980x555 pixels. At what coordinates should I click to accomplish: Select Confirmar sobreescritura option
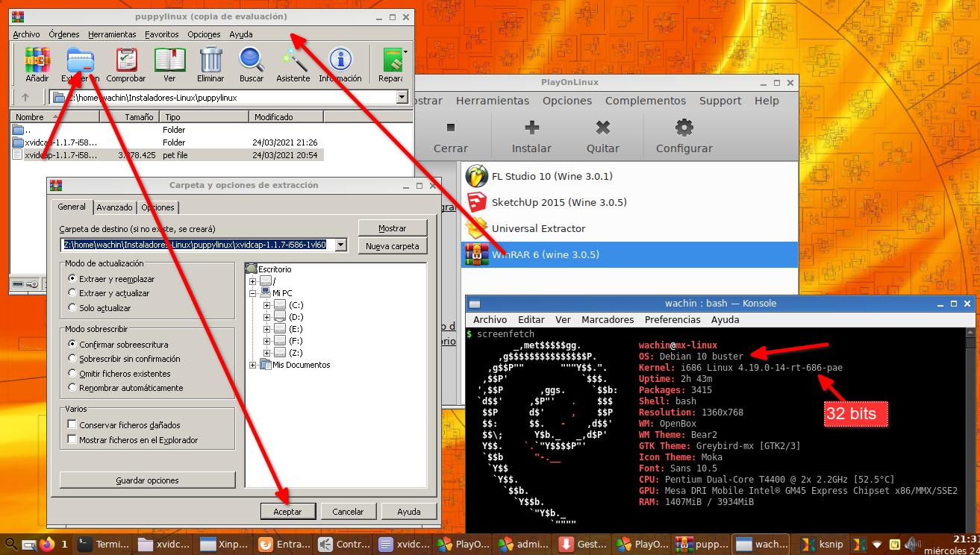72,345
